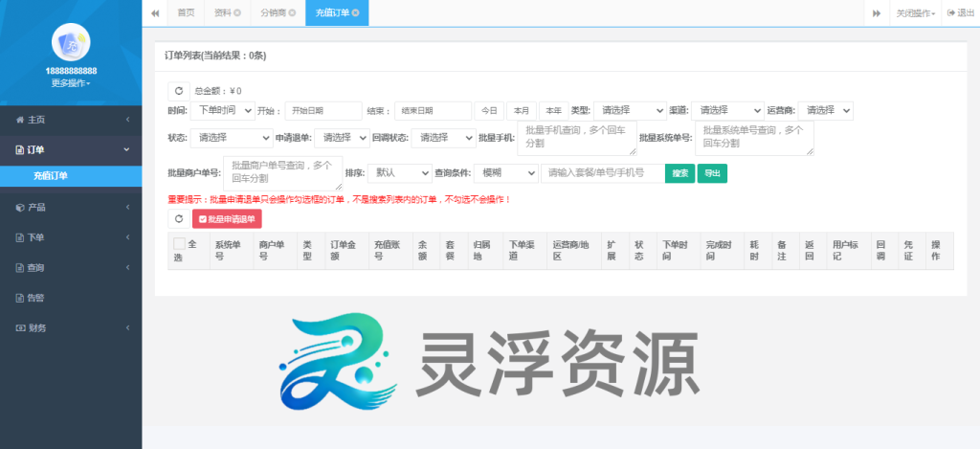The image size is (980, 449).
Task: Click the 退出 logout link
Action: tap(961, 13)
